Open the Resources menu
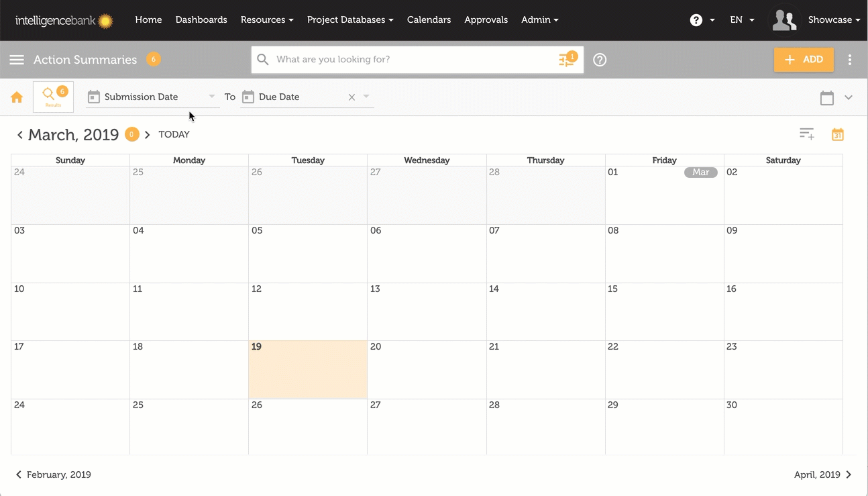The width and height of the screenshot is (868, 496). [x=267, y=20]
